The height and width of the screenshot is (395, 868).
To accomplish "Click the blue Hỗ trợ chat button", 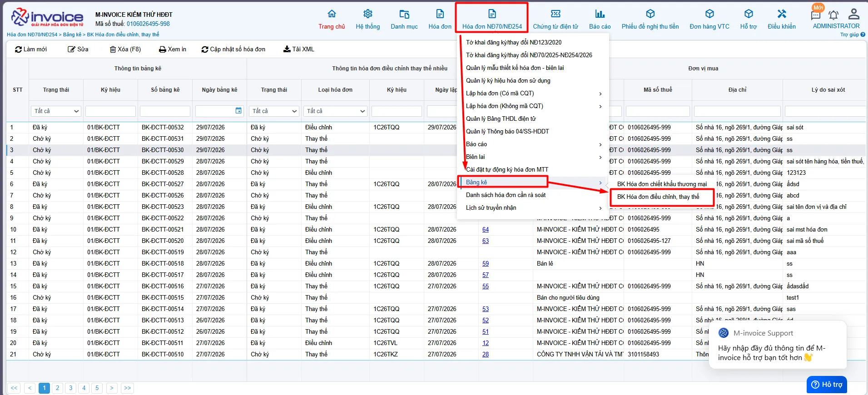I will [827, 385].
